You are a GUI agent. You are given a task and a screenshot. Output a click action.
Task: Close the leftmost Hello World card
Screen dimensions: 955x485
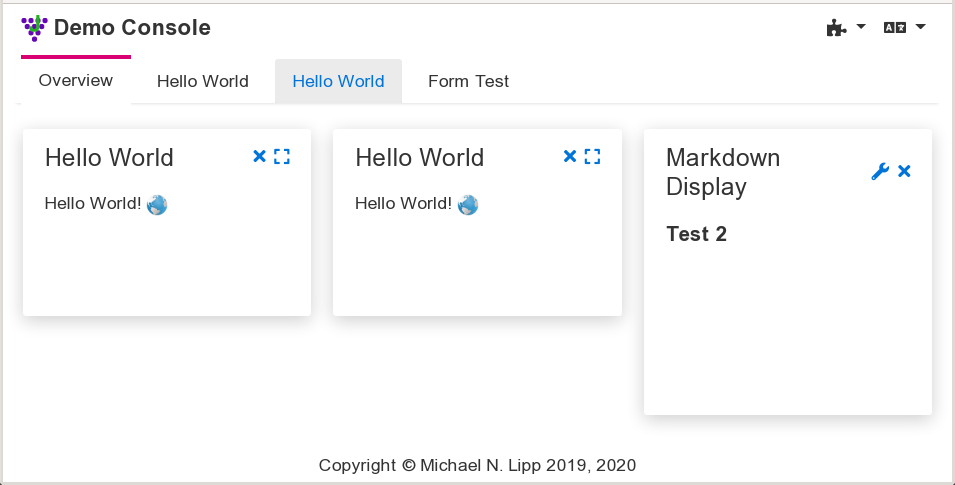point(259,156)
